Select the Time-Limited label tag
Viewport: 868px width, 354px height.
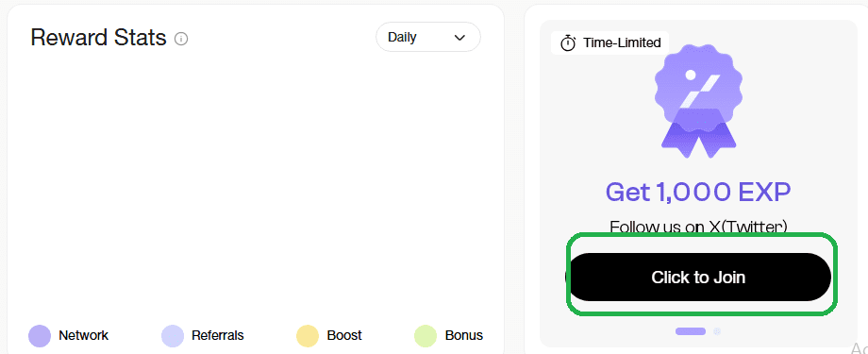[x=610, y=42]
